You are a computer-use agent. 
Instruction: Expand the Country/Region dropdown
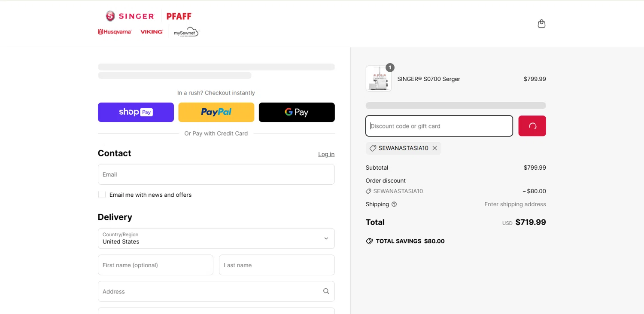pos(216,238)
